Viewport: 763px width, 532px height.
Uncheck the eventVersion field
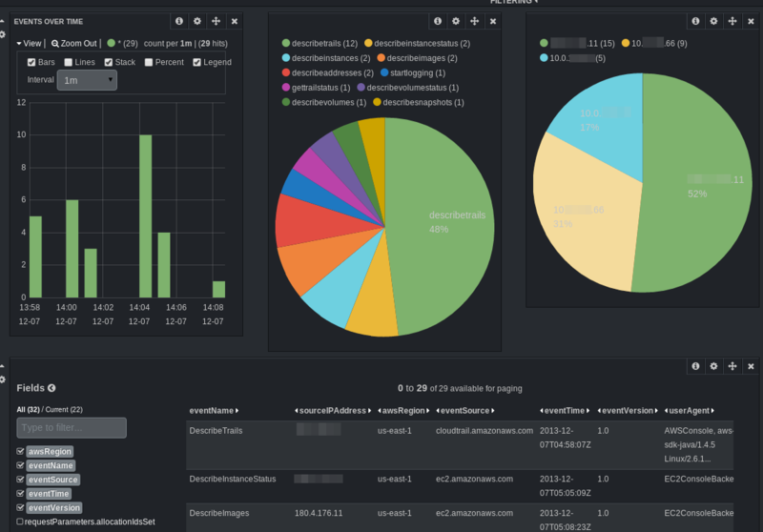pos(20,507)
